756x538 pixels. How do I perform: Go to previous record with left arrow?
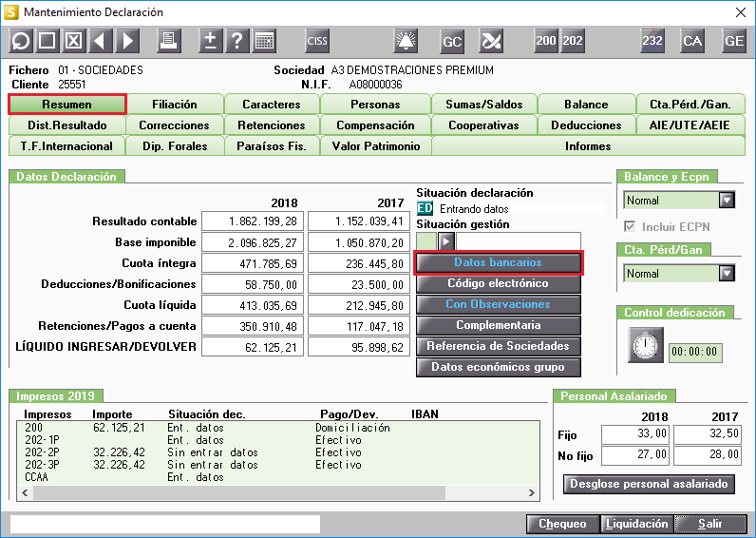coord(101,41)
